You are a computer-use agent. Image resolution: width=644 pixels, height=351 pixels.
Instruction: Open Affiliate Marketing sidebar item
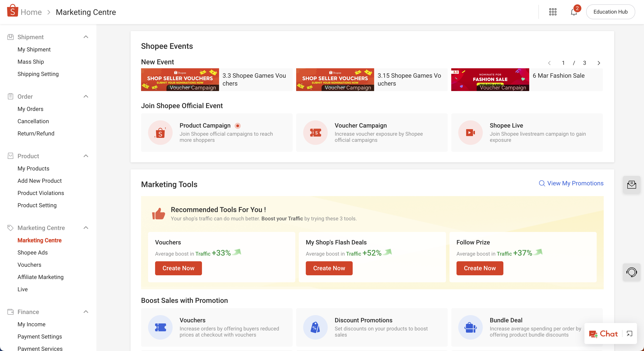pyautogui.click(x=41, y=277)
